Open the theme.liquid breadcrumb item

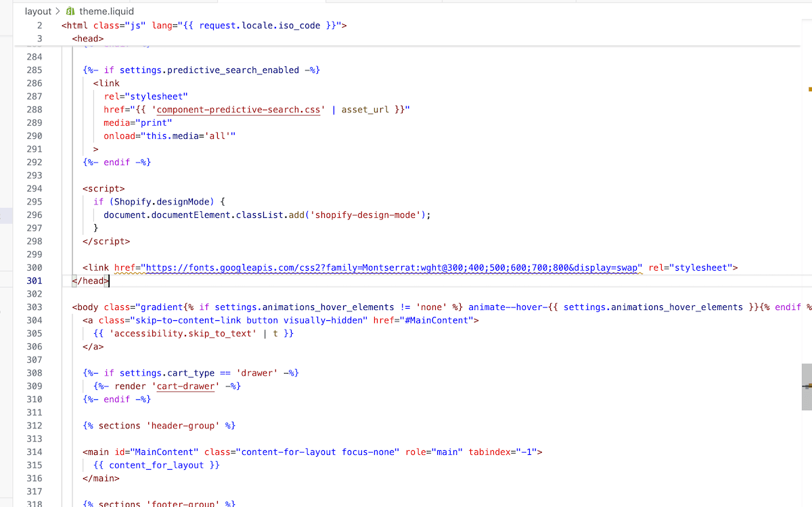click(106, 12)
